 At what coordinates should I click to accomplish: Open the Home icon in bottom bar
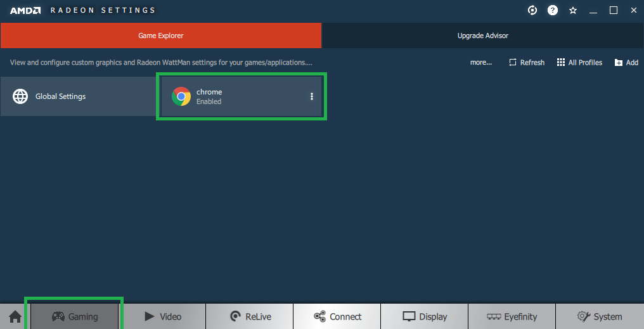[15, 317]
